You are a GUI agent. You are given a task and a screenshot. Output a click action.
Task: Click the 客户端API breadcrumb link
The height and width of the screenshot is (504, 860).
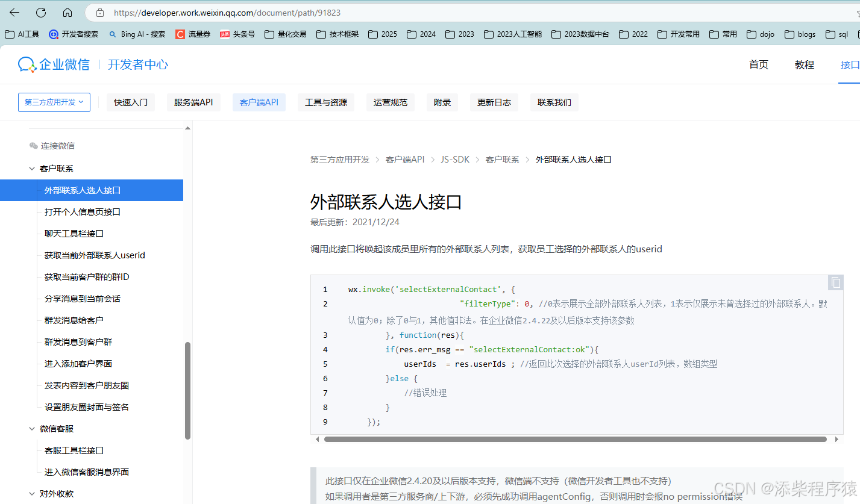coord(405,160)
